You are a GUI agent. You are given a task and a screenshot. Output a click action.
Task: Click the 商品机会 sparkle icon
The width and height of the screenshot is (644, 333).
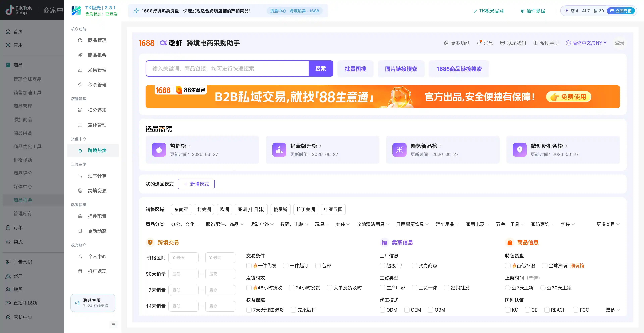pos(80,55)
